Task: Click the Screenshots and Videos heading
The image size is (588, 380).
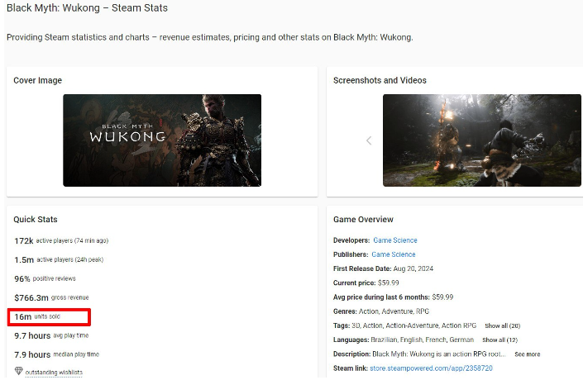Action: click(x=380, y=80)
